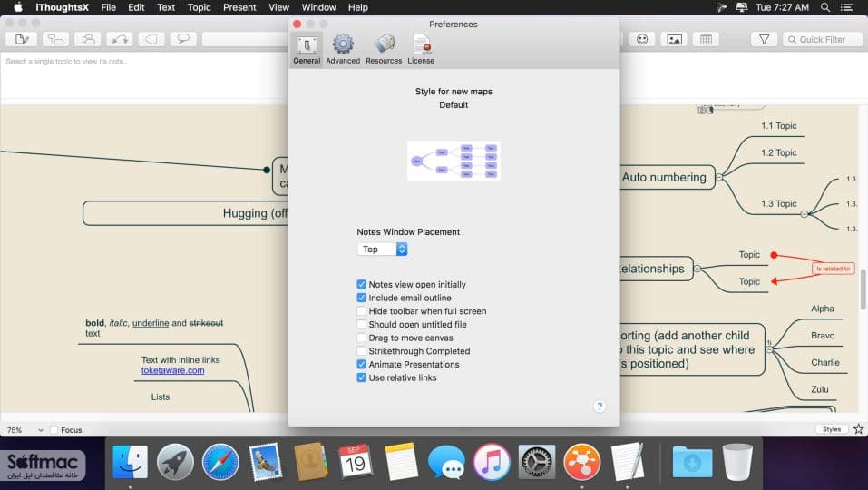Open the View menu
868x490 pixels.
[278, 7]
